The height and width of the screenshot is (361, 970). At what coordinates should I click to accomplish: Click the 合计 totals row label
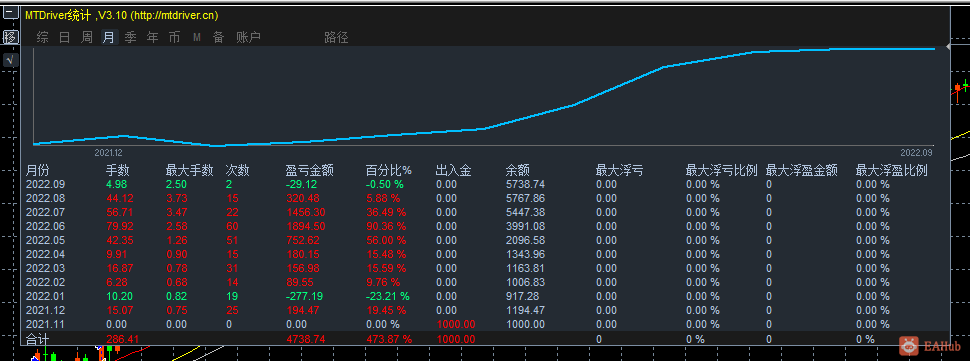pyautogui.click(x=37, y=339)
